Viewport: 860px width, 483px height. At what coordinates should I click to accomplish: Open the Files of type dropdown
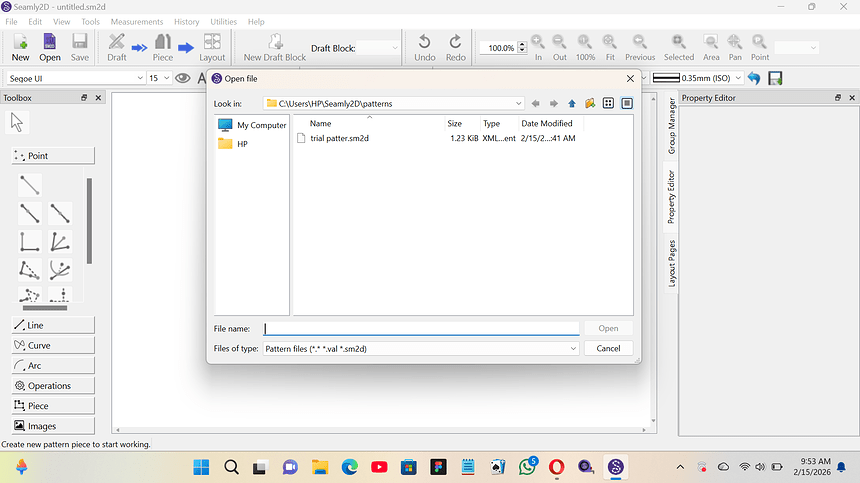point(573,349)
